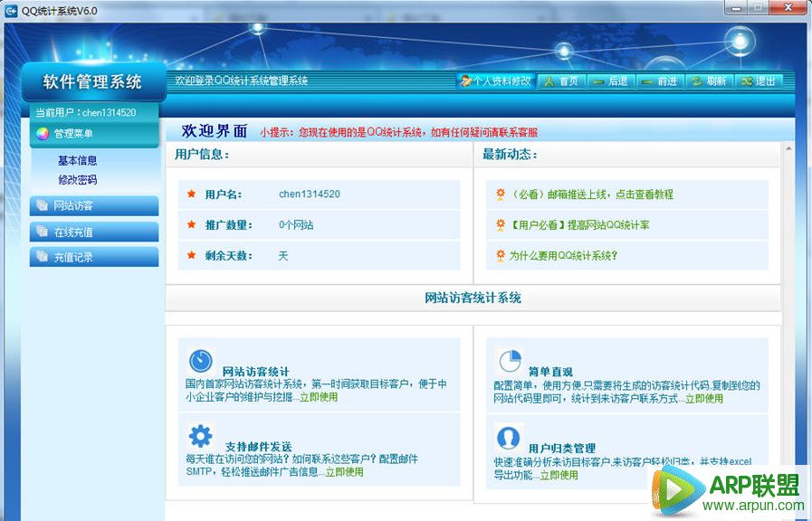Click the user avatar icon for 用户归类管理
The width and height of the screenshot is (812, 521).
pyautogui.click(x=509, y=438)
